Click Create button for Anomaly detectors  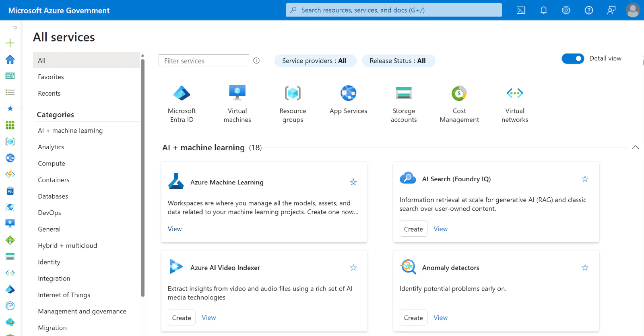click(413, 318)
